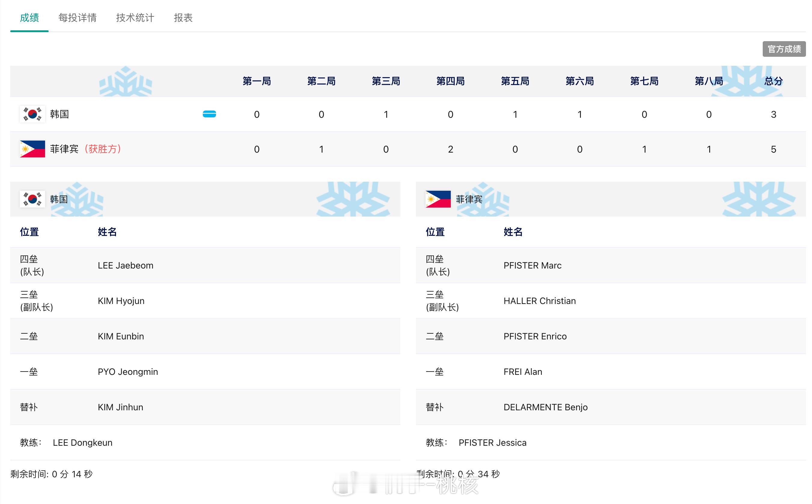This screenshot has height=504, width=812.
Task: Click the 韩国 roster panel title
Action: click(59, 199)
